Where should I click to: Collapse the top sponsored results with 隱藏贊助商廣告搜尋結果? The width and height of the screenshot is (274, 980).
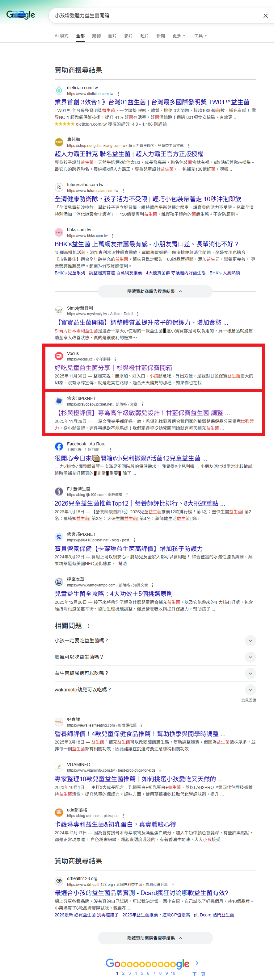155,291
